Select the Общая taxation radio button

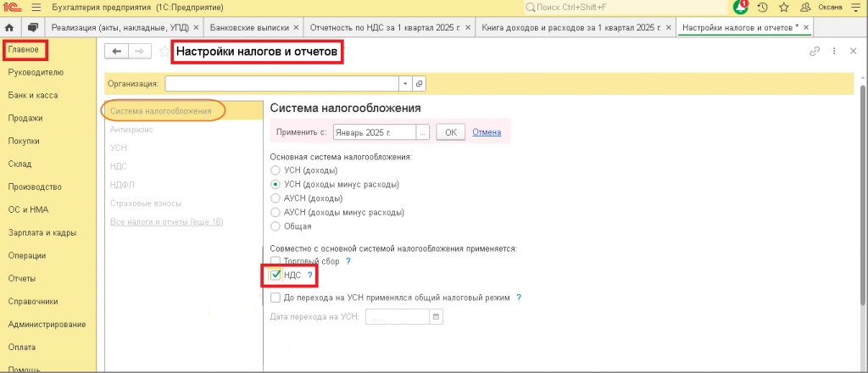pos(275,225)
